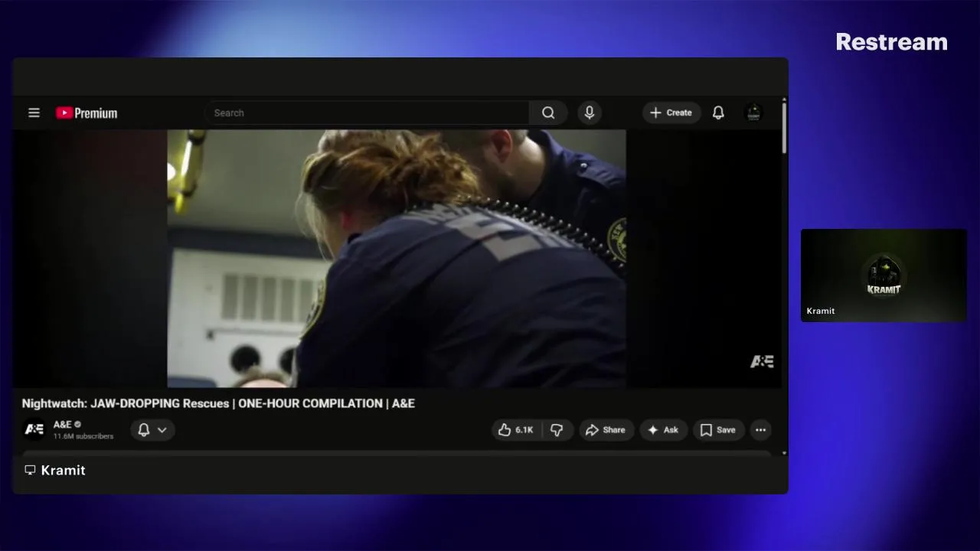Viewport: 980px width, 551px height.
Task: Dislike the video with thumbs down
Action: coord(557,430)
